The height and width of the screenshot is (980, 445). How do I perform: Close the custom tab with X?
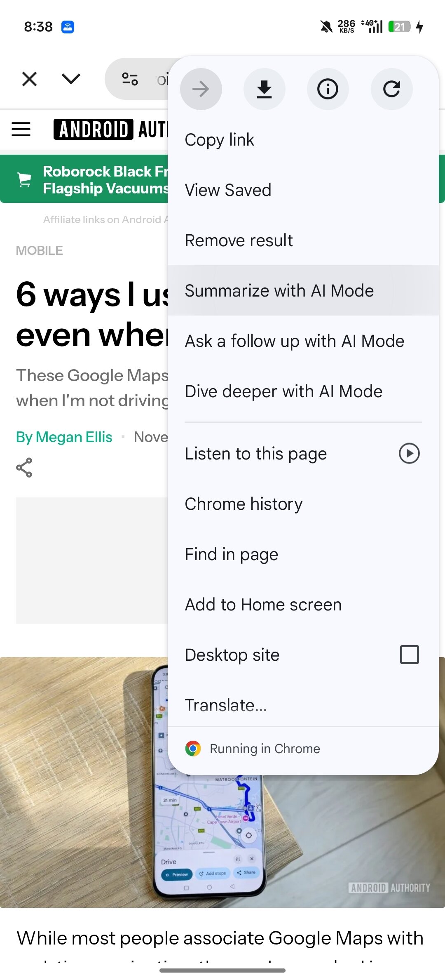[29, 79]
